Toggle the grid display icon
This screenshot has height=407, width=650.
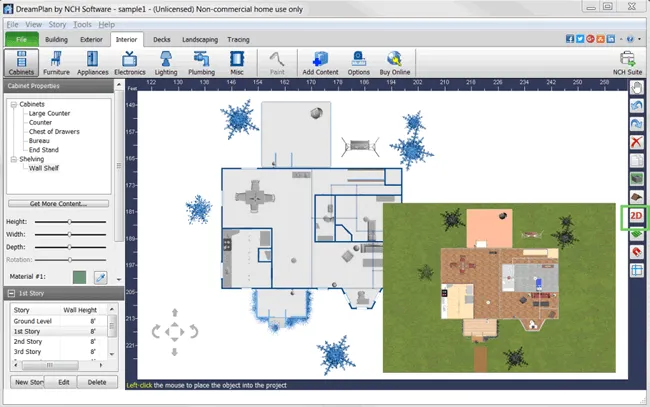(637, 270)
